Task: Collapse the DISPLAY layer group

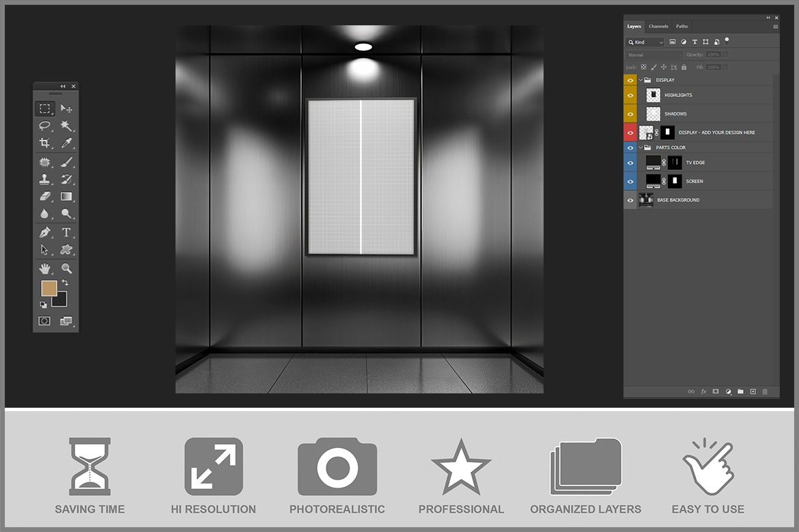Action: pos(641,80)
